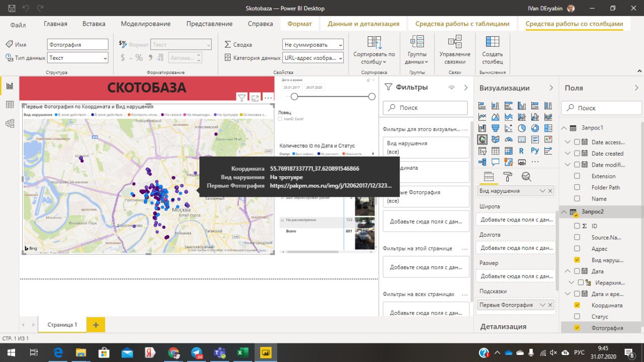Expand the Date access... hierarchy
644x362 pixels.
[568, 142]
